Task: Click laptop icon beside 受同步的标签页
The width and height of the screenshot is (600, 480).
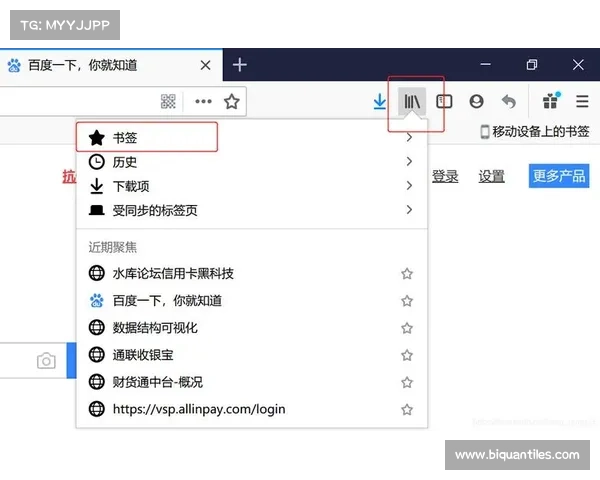Action: tap(96, 210)
